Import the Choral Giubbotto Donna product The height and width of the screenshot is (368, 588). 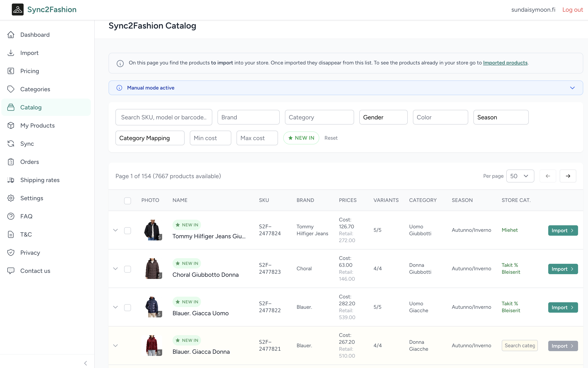(563, 269)
